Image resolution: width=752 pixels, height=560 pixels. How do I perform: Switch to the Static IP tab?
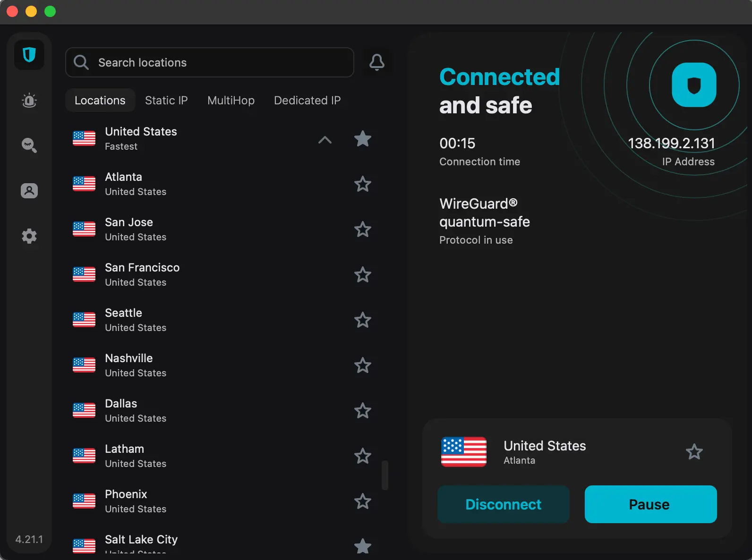166,100
